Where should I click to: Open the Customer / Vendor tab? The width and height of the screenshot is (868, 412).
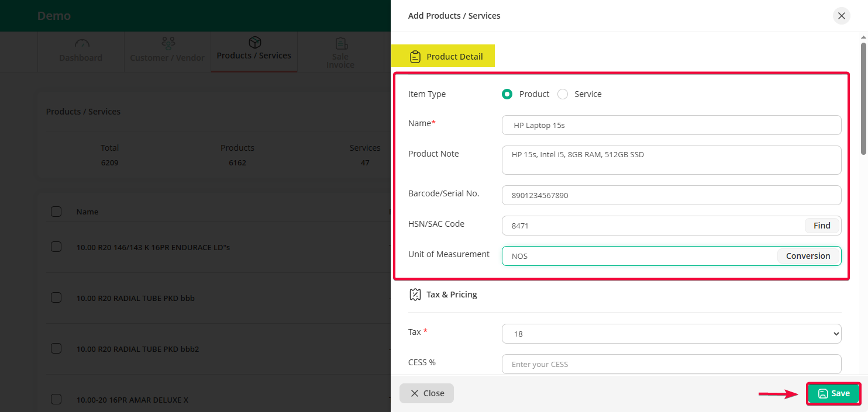tap(167, 52)
